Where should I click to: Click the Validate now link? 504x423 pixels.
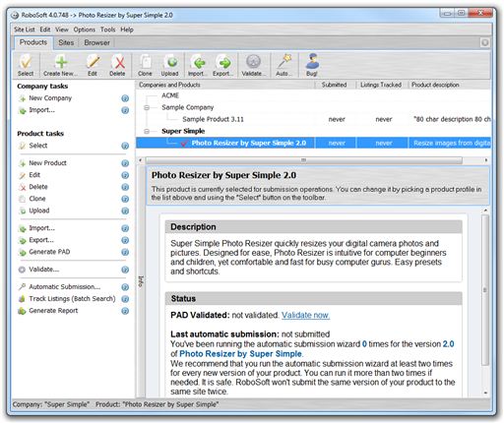pyautogui.click(x=305, y=315)
